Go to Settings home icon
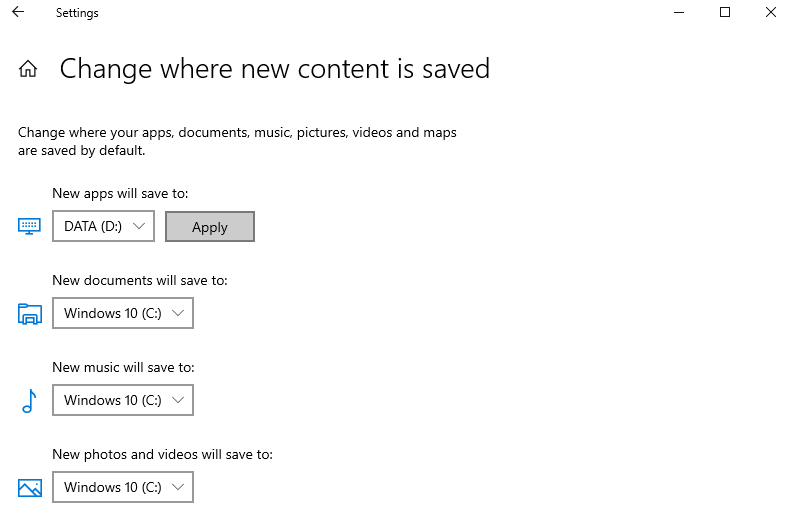The height and width of the screenshot is (520, 790). (x=28, y=69)
